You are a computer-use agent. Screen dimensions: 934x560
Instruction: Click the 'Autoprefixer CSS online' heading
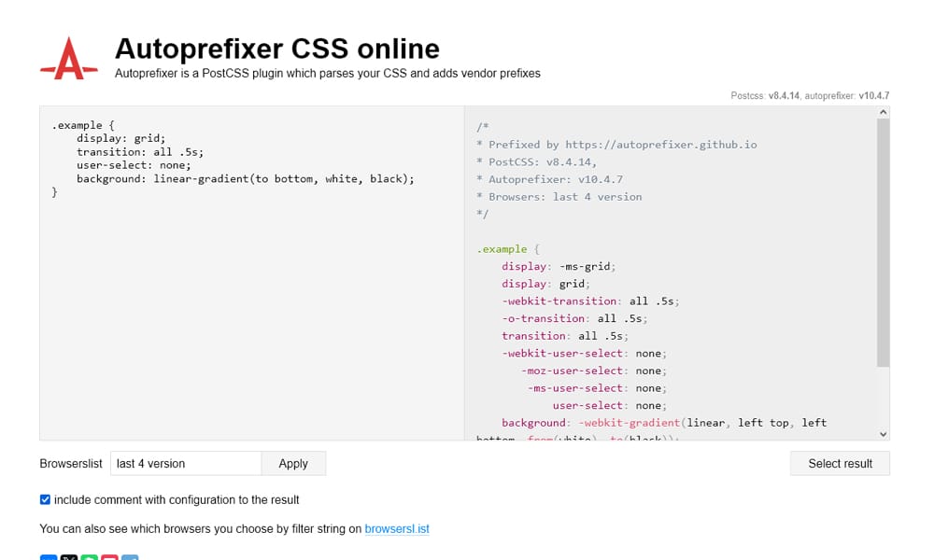tap(276, 48)
